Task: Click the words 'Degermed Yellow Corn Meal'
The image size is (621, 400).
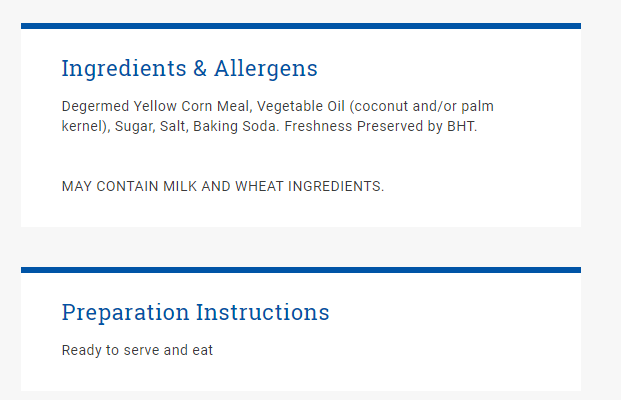Action: [x=155, y=107]
